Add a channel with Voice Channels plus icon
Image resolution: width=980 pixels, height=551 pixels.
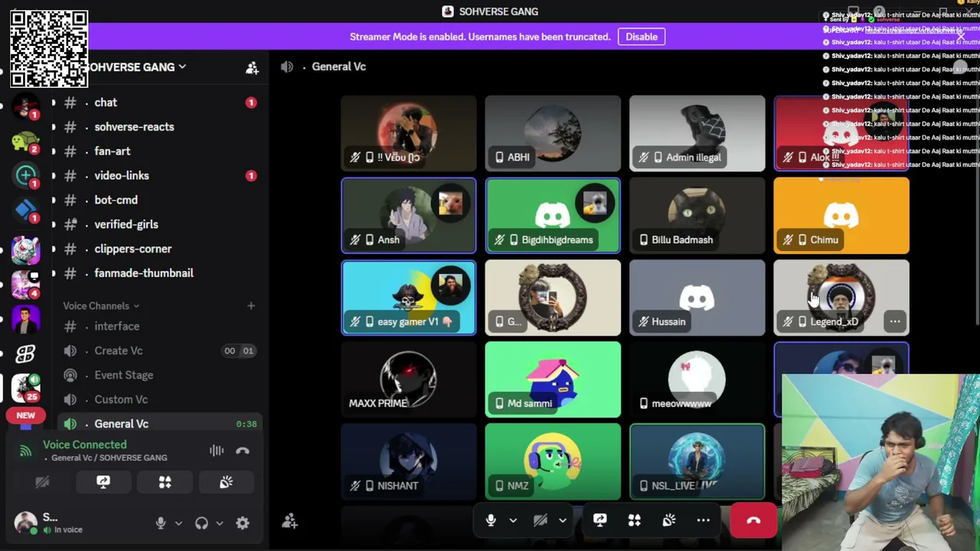click(250, 306)
